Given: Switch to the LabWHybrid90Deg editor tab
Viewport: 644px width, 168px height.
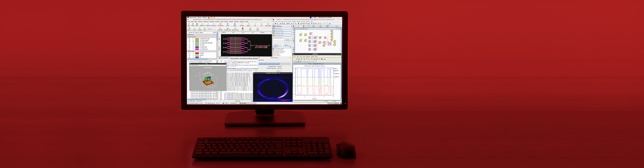Looking at the screenshot, I should tap(246, 58).
